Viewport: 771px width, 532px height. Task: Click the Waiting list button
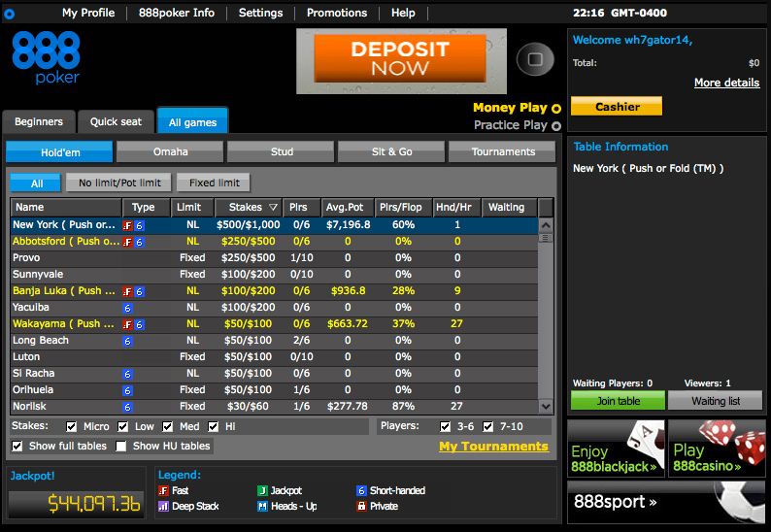(716, 401)
